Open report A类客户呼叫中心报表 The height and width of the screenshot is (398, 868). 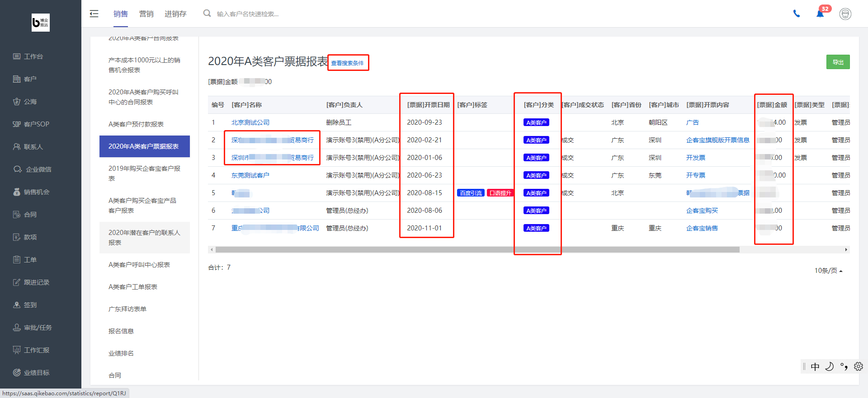tap(145, 265)
